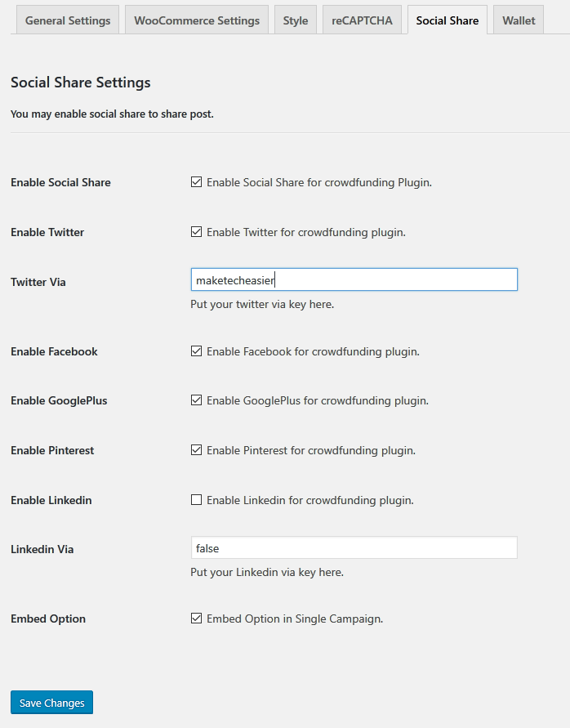Select the Social Share tab

point(447,20)
